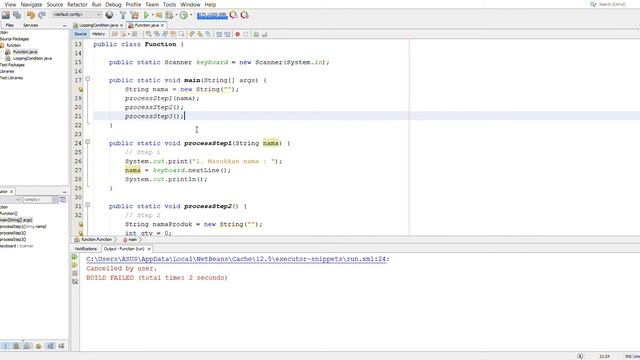
Task: Click the first profiler snapshot icon
Action: coord(233,15)
